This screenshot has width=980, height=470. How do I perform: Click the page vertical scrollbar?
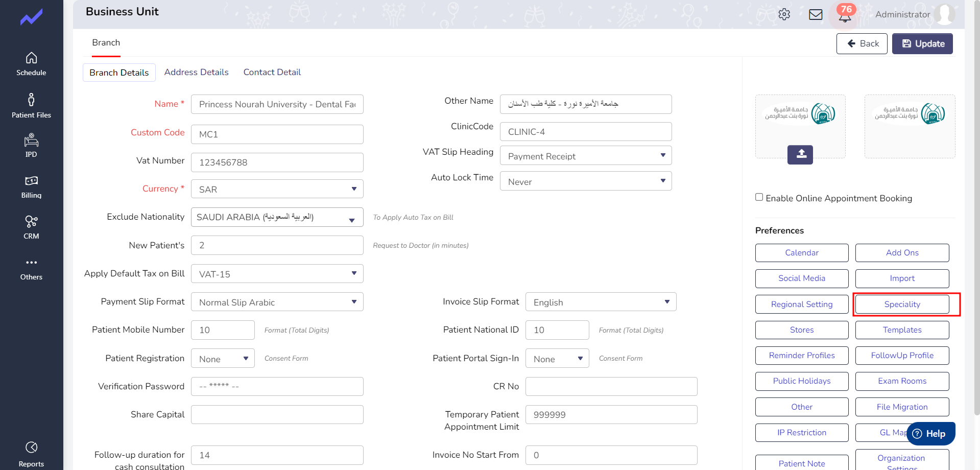[977, 207]
